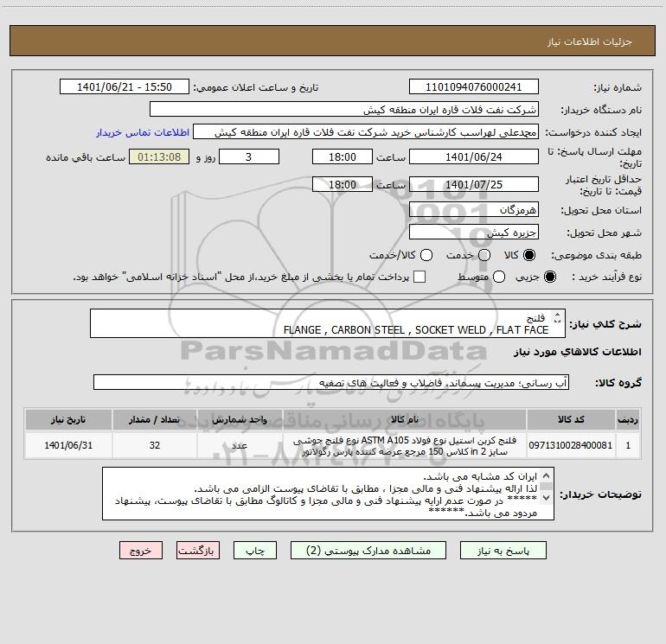Click scroll up arrow in توضیحات خریدار box
The height and width of the screenshot is (644, 666).
point(547,475)
